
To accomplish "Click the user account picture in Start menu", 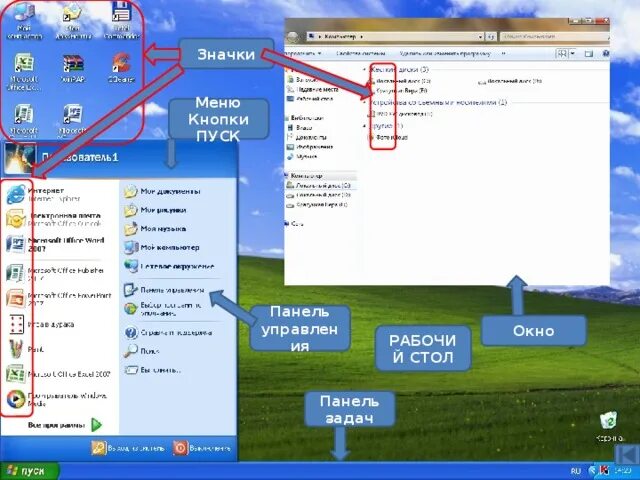I will (20, 158).
